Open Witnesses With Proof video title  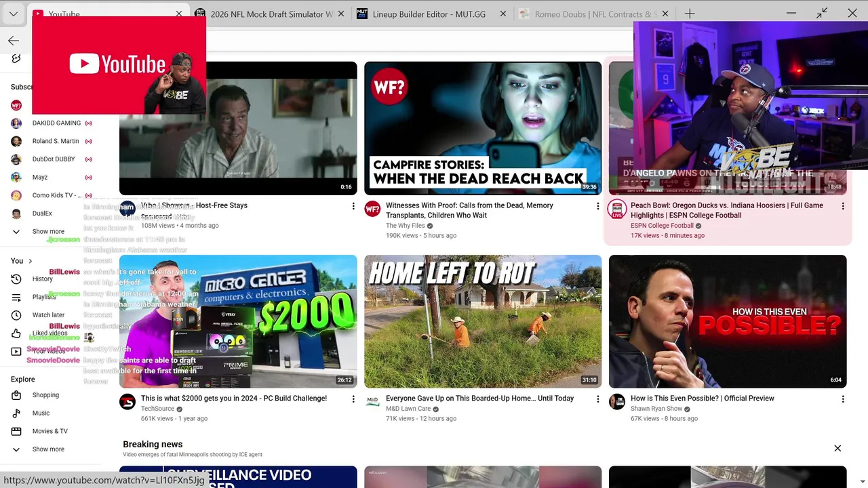point(469,210)
